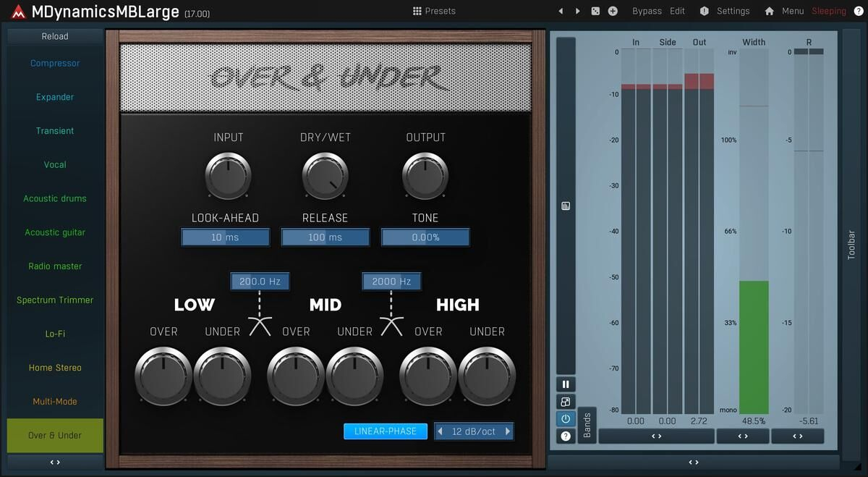Screen dimensions: 868x477
Task: Click the meter help question mark
Action: click(566, 436)
